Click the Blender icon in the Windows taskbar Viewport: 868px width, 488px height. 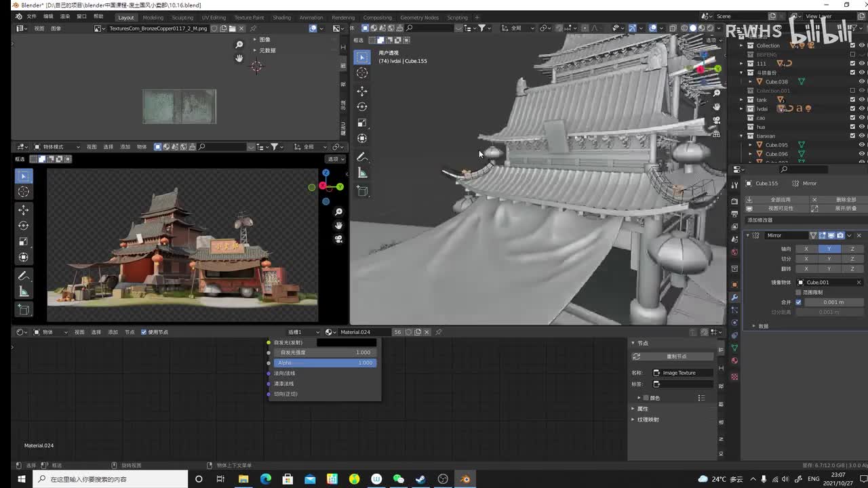pyautogui.click(x=465, y=479)
